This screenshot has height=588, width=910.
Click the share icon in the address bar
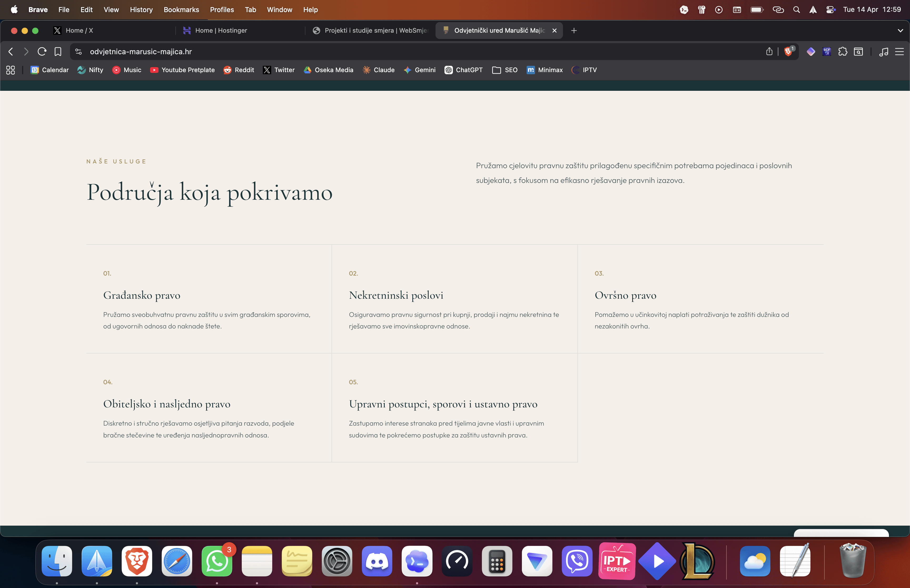click(769, 52)
